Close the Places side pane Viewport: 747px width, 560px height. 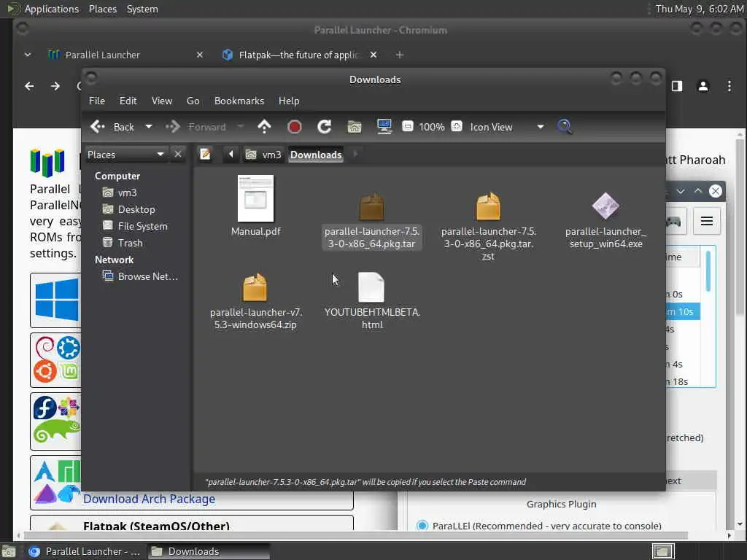pos(178,155)
